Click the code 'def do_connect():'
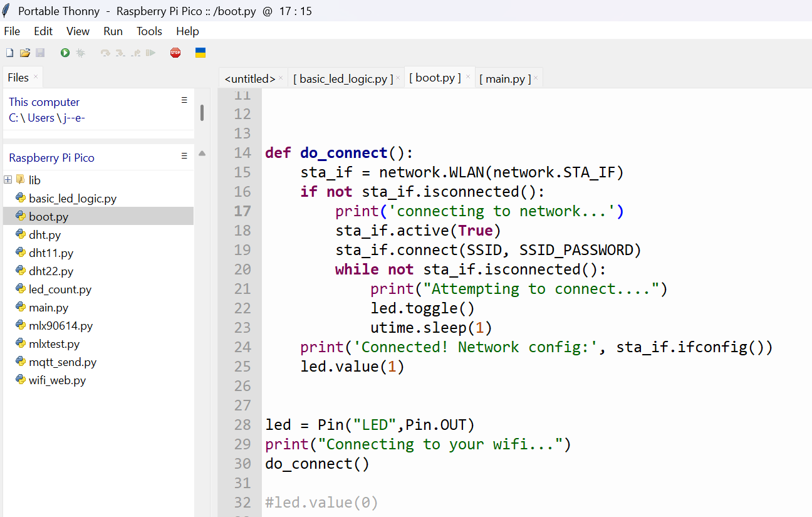Image resolution: width=812 pixels, height=517 pixels. tap(340, 153)
